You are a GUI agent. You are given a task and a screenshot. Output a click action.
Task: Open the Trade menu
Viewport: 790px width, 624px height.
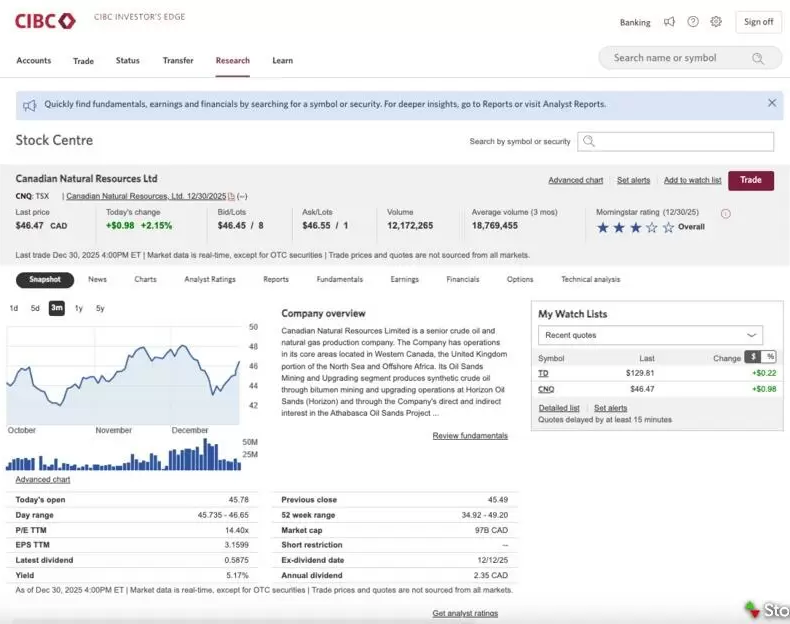[83, 61]
